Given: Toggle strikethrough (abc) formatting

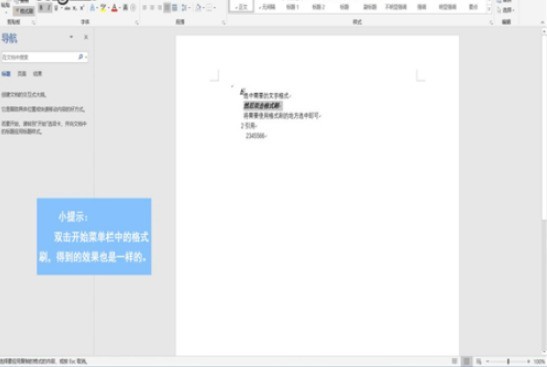Looking at the screenshot, I should coord(67,8).
